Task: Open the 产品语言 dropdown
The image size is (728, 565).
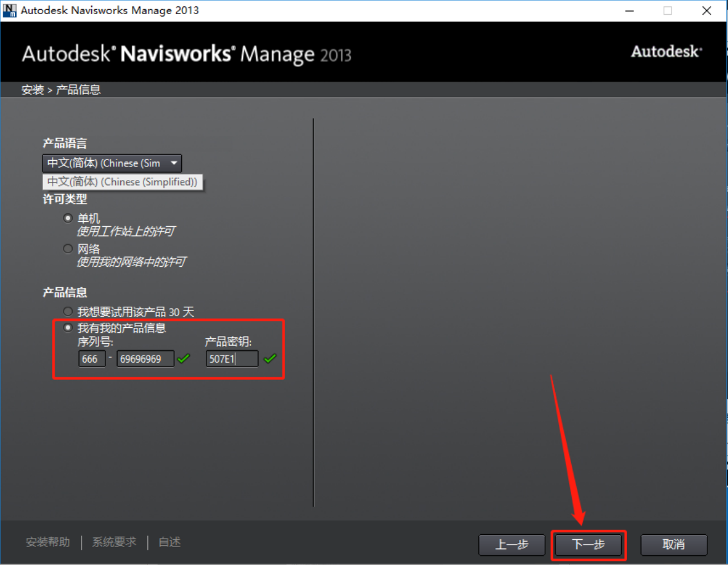Action: tap(112, 163)
